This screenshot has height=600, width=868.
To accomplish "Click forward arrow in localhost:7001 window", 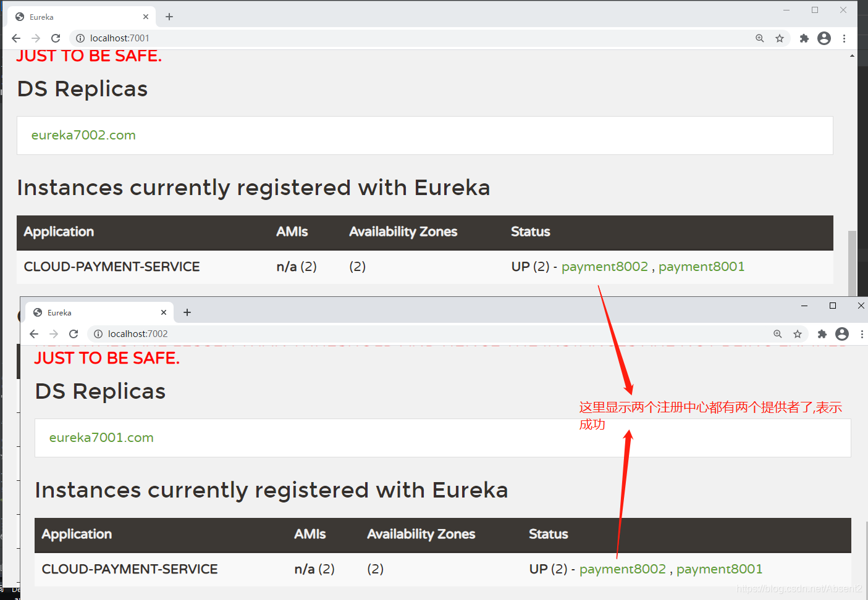I will [x=36, y=38].
